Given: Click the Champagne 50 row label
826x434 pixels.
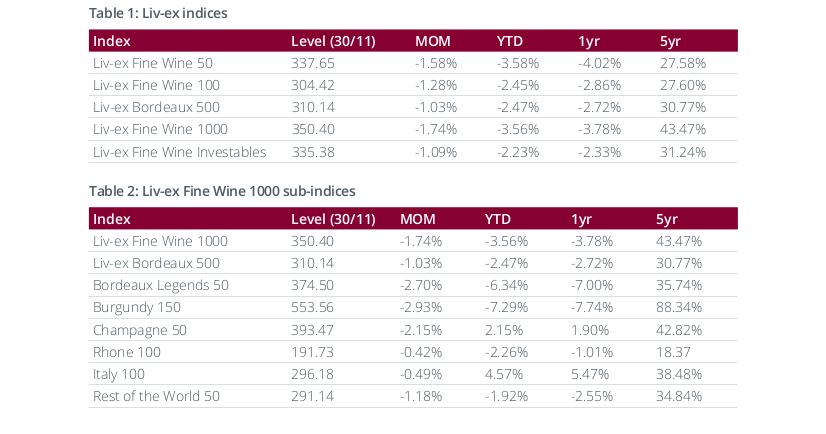Looking at the screenshot, I should click(x=139, y=329).
